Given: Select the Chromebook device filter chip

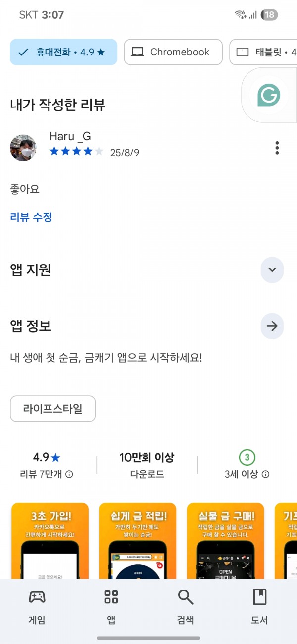Looking at the screenshot, I should [x=173, y=52].
